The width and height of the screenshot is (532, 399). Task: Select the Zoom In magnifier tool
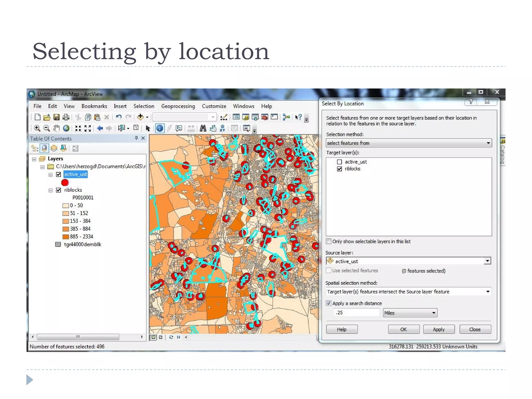click(37, 128)
